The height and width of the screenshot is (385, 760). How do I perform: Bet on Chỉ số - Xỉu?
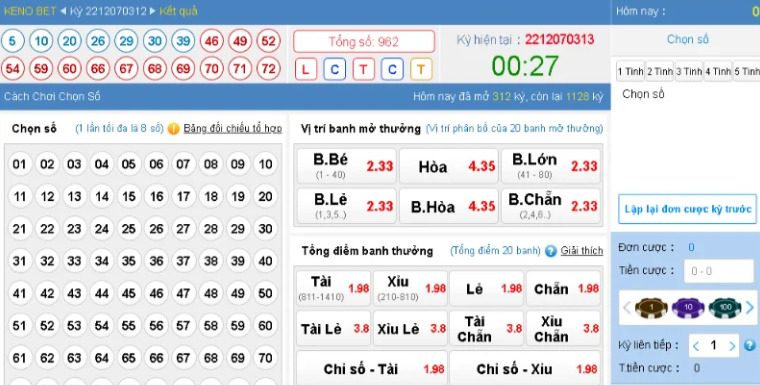click(525, 369)
